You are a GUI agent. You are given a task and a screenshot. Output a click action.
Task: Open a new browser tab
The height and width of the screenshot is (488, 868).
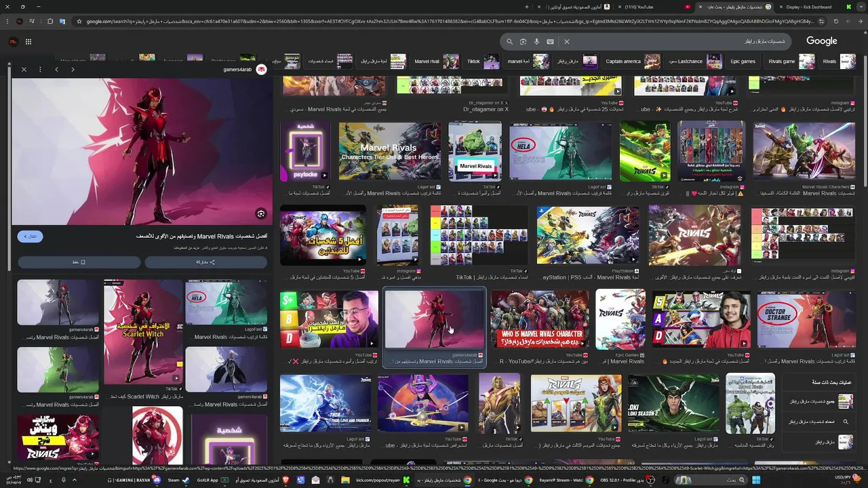pos(527,7)
